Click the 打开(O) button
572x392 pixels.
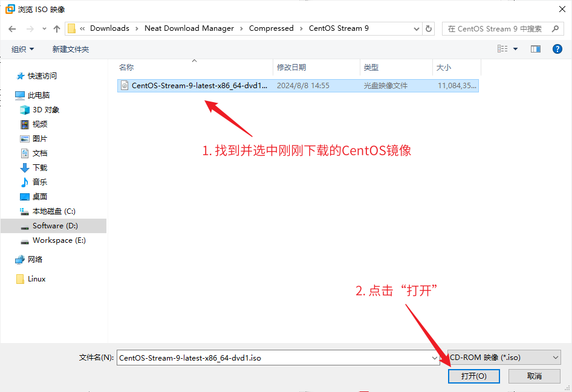coord(473,376)
